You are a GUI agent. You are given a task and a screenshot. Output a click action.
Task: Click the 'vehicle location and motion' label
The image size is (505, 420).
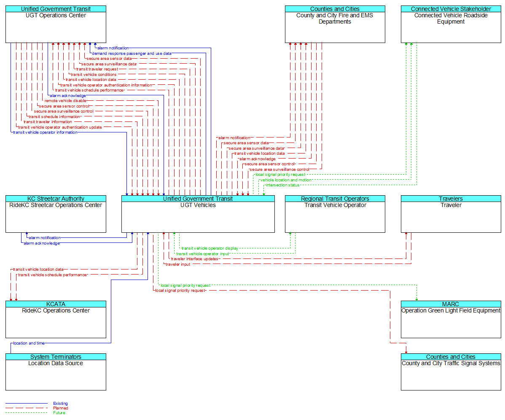click(286, 180)
